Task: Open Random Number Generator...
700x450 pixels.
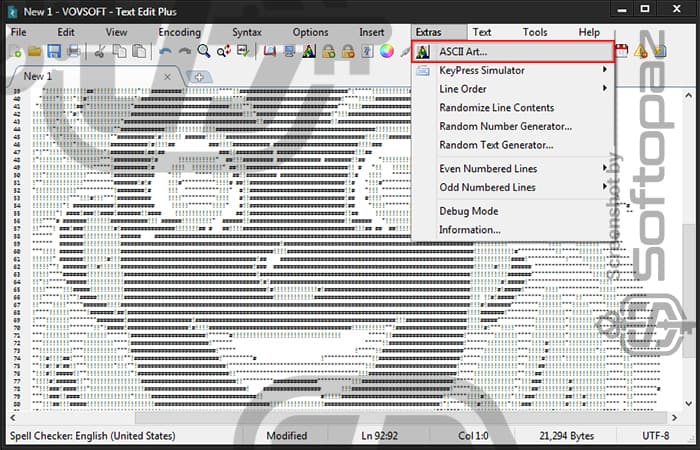Action: pyautogui.click(x=512, y=126)
